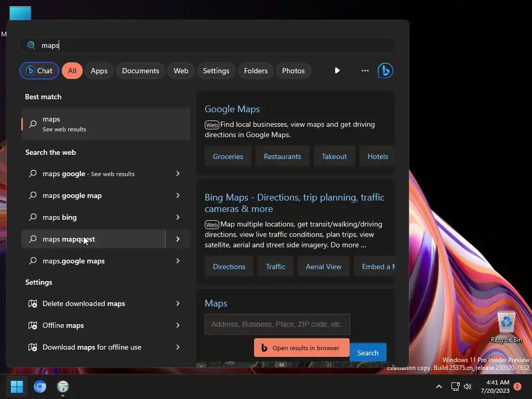Open Bing Chat icon at top right
Screen dimensions: 532x399
tap(385, 71)
